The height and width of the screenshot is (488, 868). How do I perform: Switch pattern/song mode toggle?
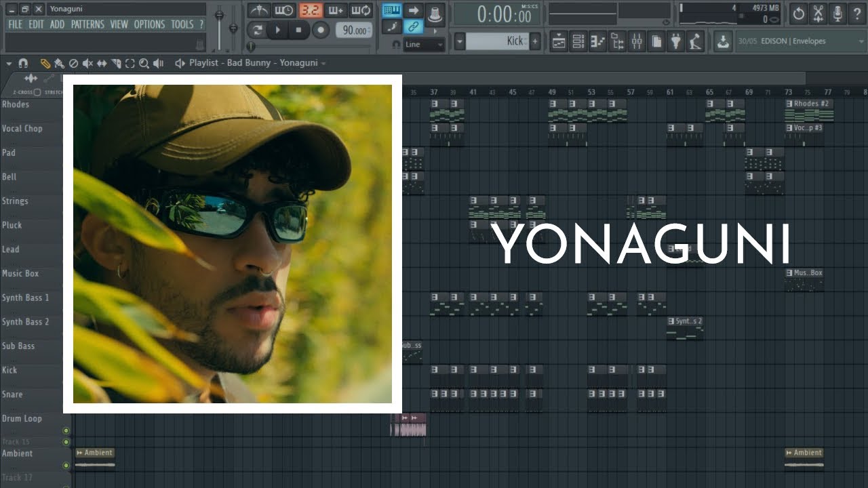point(257,30)
